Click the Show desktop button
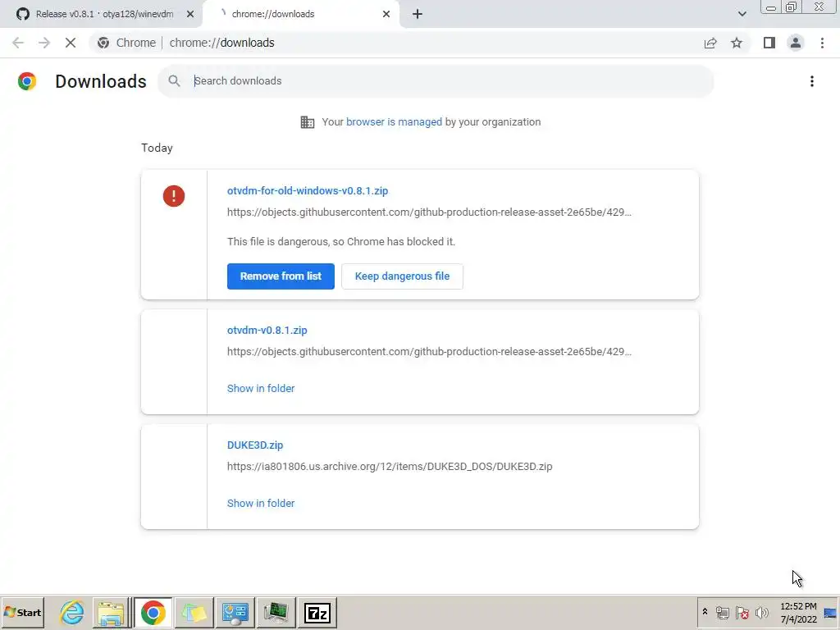 (830, 612)
